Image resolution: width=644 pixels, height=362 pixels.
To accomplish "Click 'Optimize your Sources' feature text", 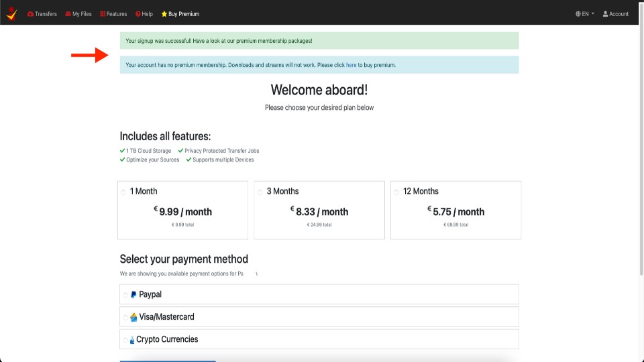I will tap(153, 160).
